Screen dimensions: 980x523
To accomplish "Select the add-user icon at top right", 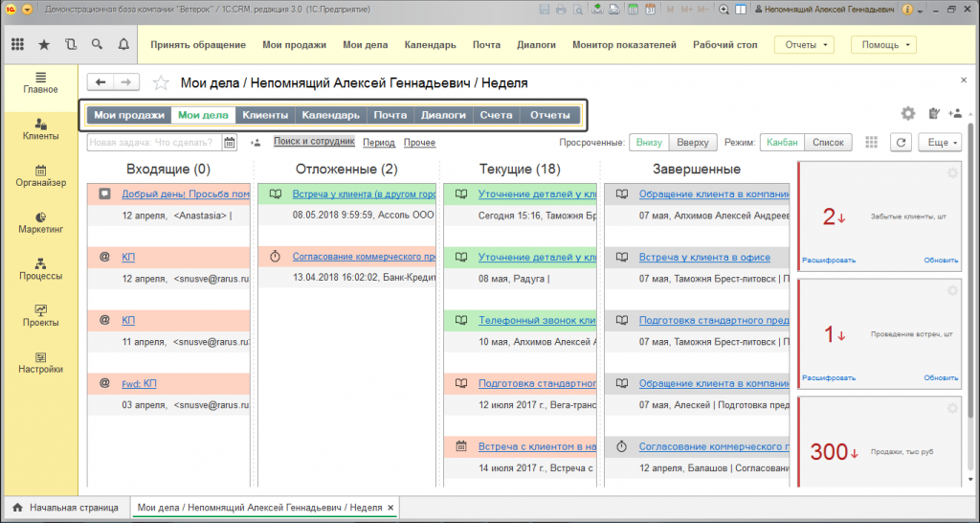I will [x=954, y=113].
